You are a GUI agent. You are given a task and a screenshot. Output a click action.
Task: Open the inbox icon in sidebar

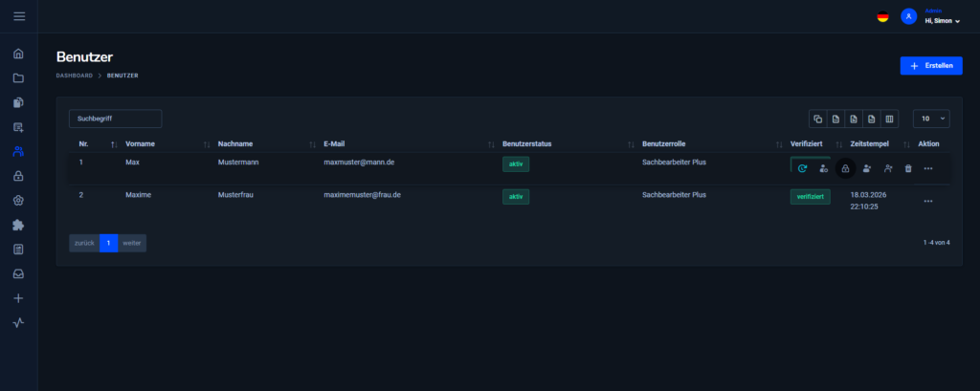click(x=18, y=273)
